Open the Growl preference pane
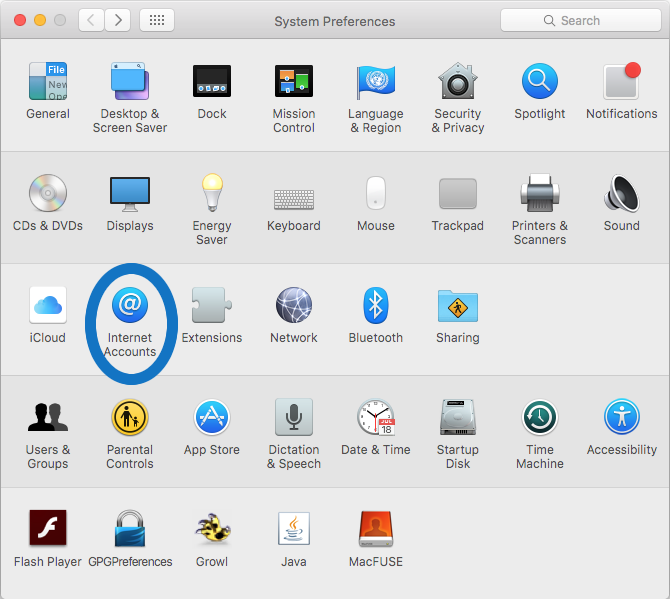This screenshot has width=670, height=599. coord(212,530)
